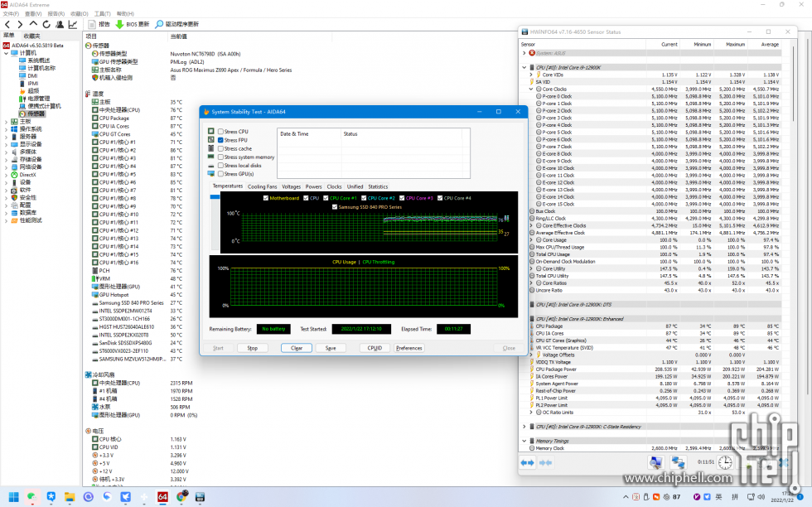Viewport: 812px width, 507px height.
Task: Open the 文件(F) menu in AIDA64
Action: coord(11,14)
